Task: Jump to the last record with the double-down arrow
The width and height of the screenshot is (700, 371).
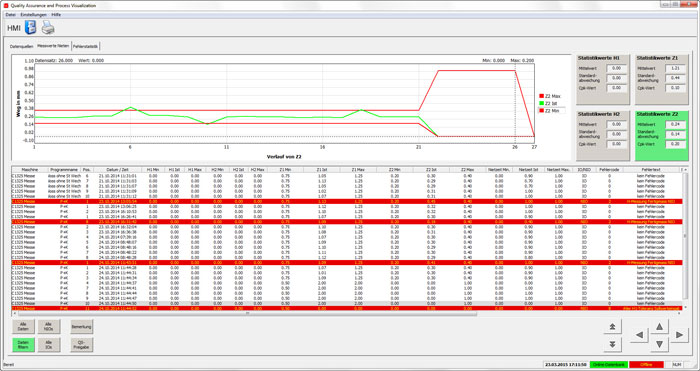Action: 612,344
